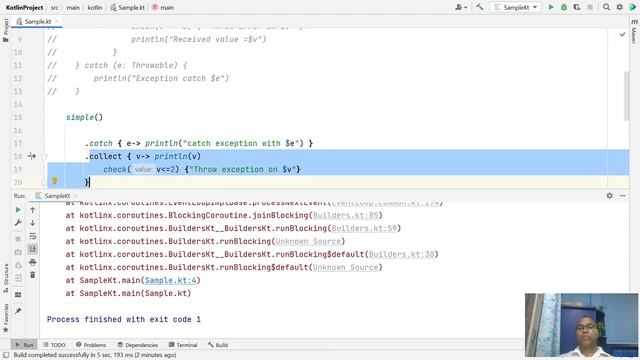The height and width of the screenshot is (360, 640).
Task: Click the .catch line of code
Action: 199,143
